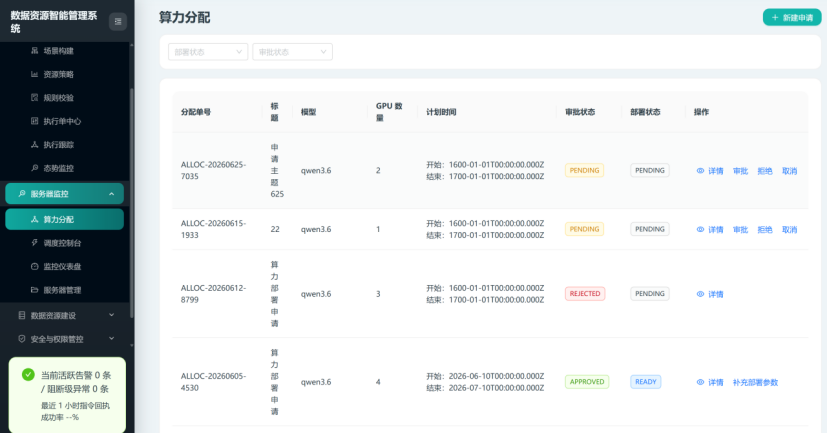Click the 执行单中心 sidebar icon
This screenshot has height=434, width=828.
(34, 121)
